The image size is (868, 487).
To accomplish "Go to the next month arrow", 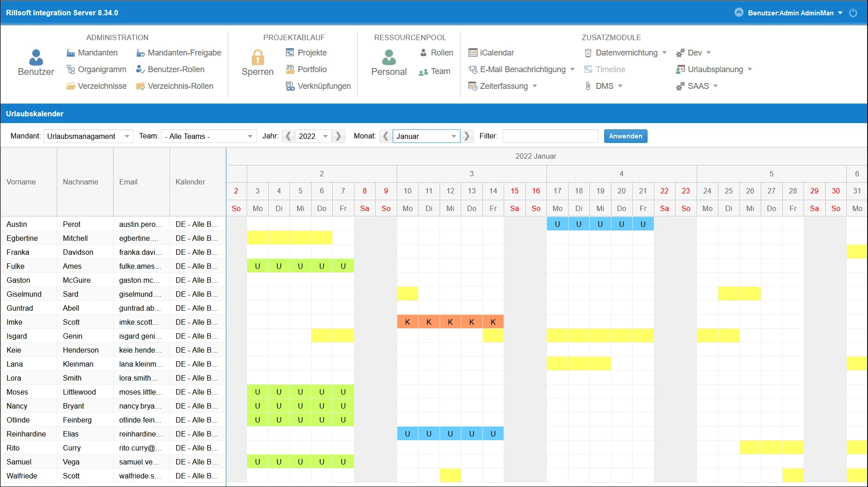I will click(467, 136).
